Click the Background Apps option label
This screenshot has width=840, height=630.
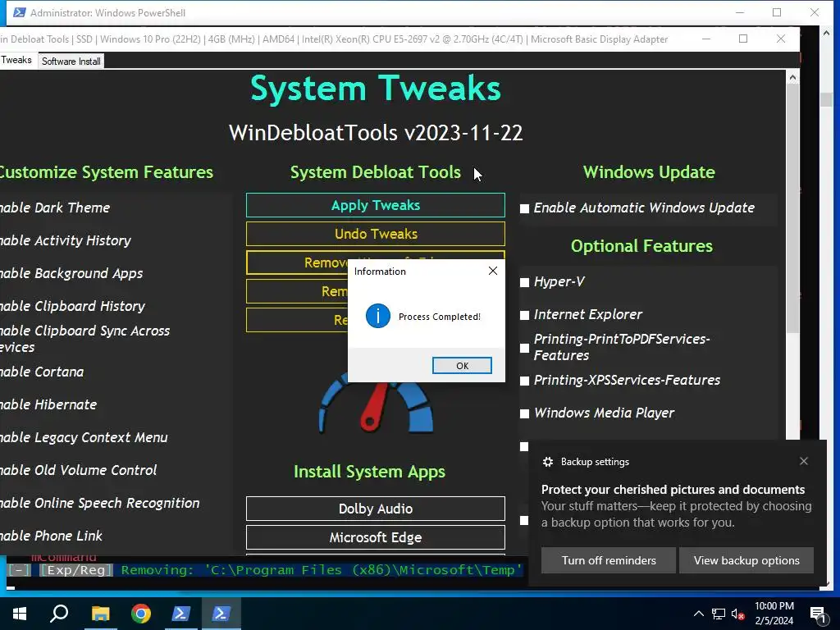(71, 273)
